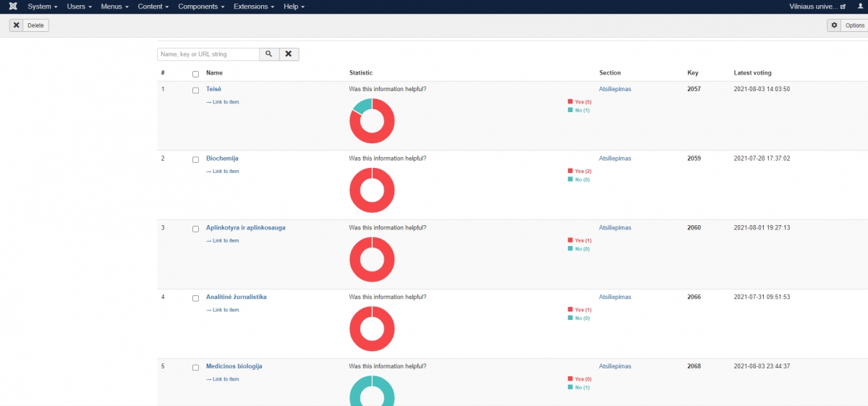Expand the Extensions dropdown menu
The height and width of the screenshot is (406, 868).
click(x=254, y=7)
